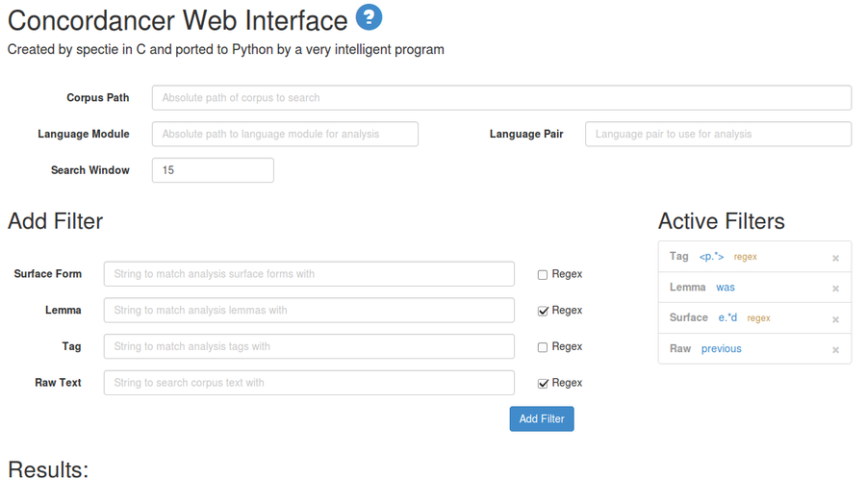Click the Language Module path field
This screenshot has width=866, height=504.
[285, 135]
